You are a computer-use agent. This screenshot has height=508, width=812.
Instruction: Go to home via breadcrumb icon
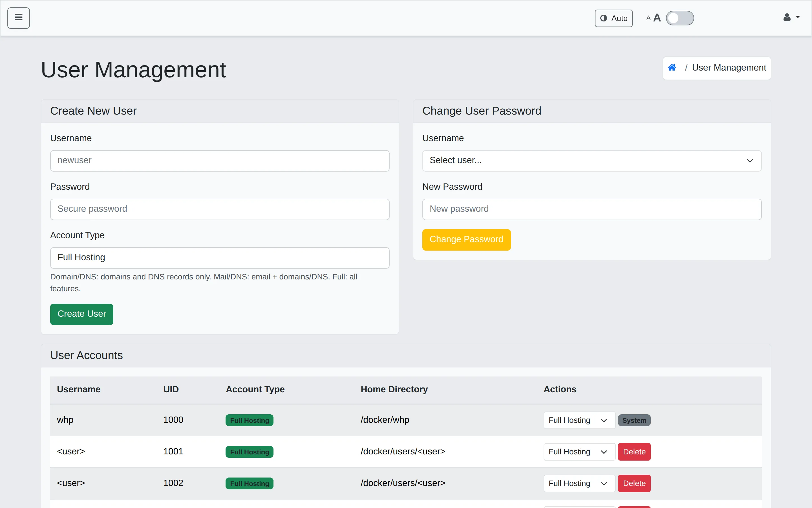(672, 67)
